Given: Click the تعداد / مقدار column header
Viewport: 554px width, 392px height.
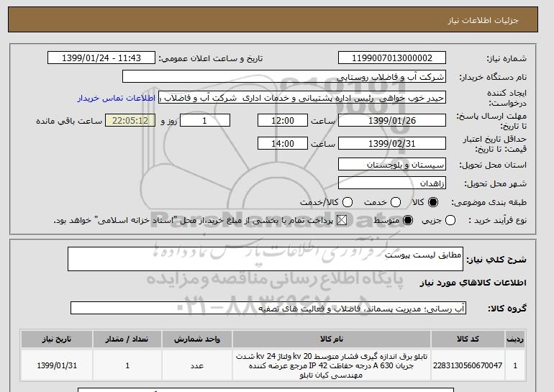Looking at the screenshot, I should click(x=127, y=339).
